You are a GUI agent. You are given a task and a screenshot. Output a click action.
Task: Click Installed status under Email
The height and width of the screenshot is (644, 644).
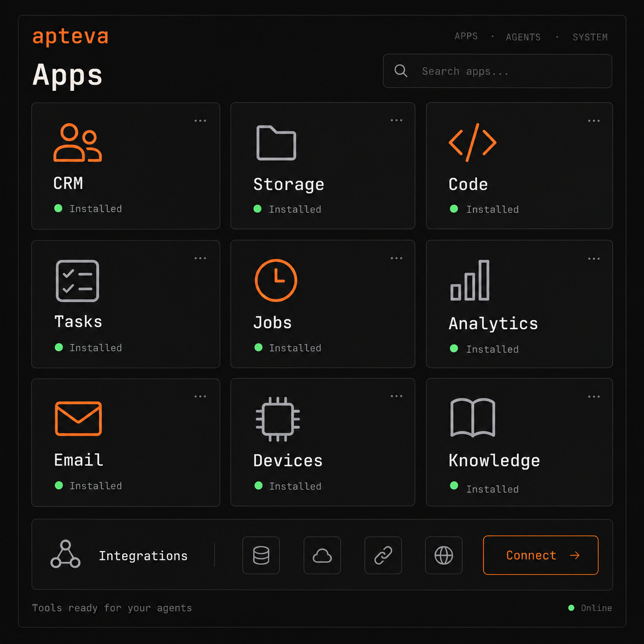[88, 486]
